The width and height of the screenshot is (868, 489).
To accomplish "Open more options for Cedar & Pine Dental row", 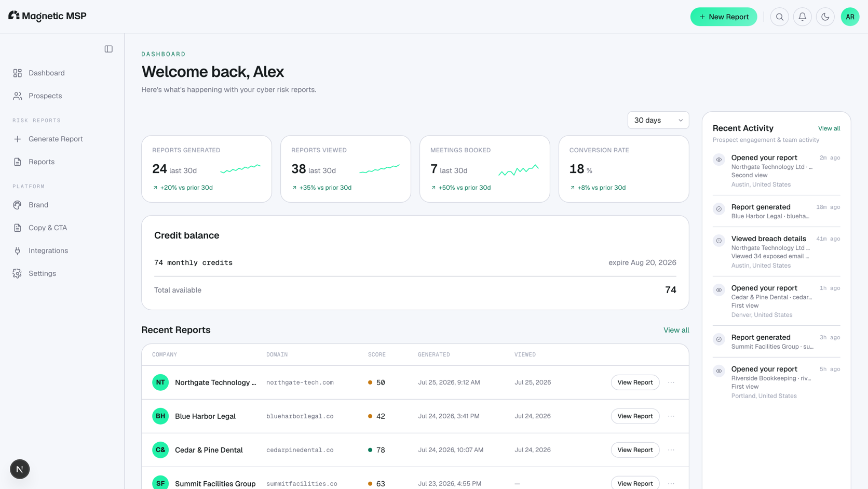I will (671, 450).
